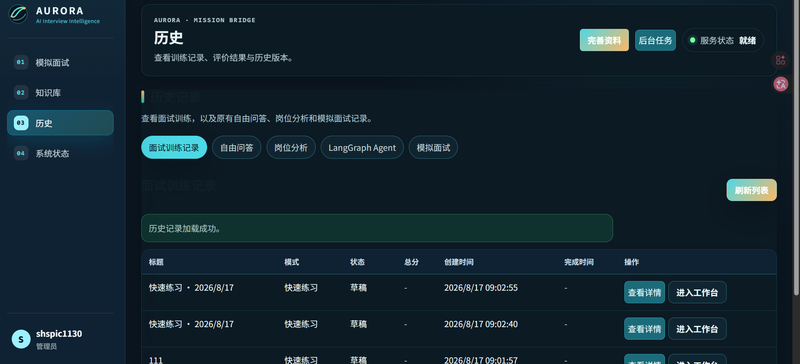Click the 03 badge beside 历史
Viewport: 800px width, 364px height.
pyautogui.click(x=21, y=123)
